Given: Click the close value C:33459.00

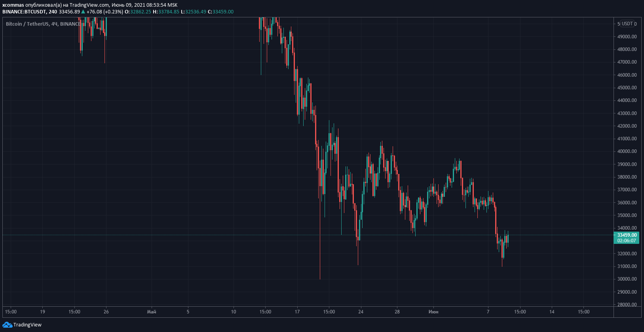Looking at the screenshot, I should pyautogui.click(x=220, y=12).
